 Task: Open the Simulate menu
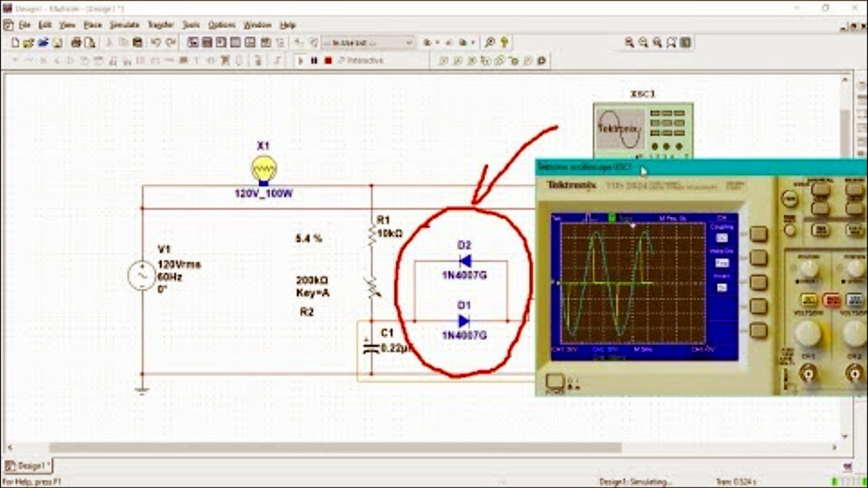(x=125, y=25)
